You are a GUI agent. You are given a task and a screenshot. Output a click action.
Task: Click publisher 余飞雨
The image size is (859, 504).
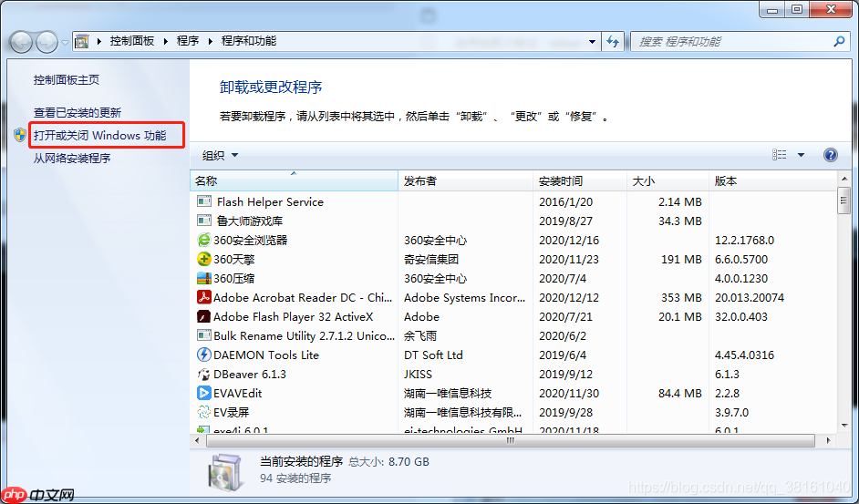(x=420, y=335)
